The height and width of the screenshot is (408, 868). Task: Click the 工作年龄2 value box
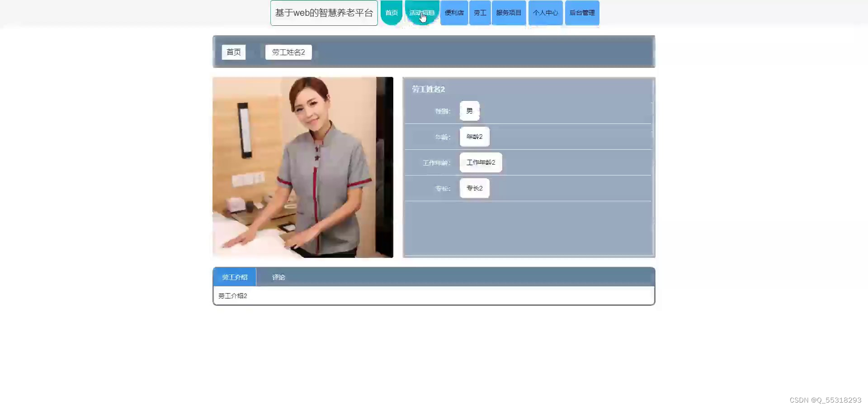pyautogui.click(x=481, y=162)
